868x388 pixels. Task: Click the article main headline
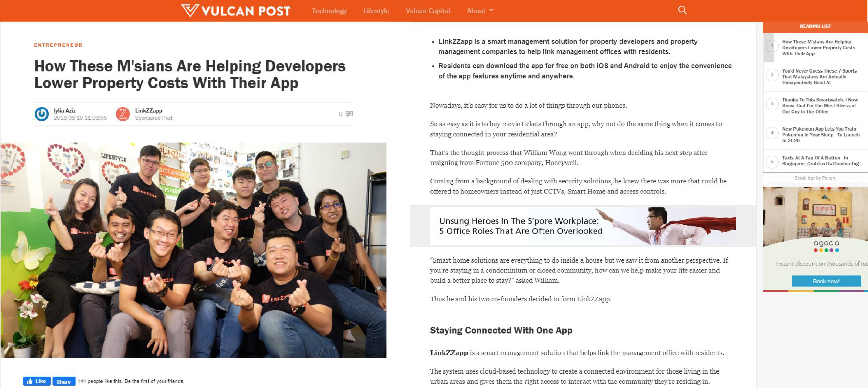[x=190, y=74]
